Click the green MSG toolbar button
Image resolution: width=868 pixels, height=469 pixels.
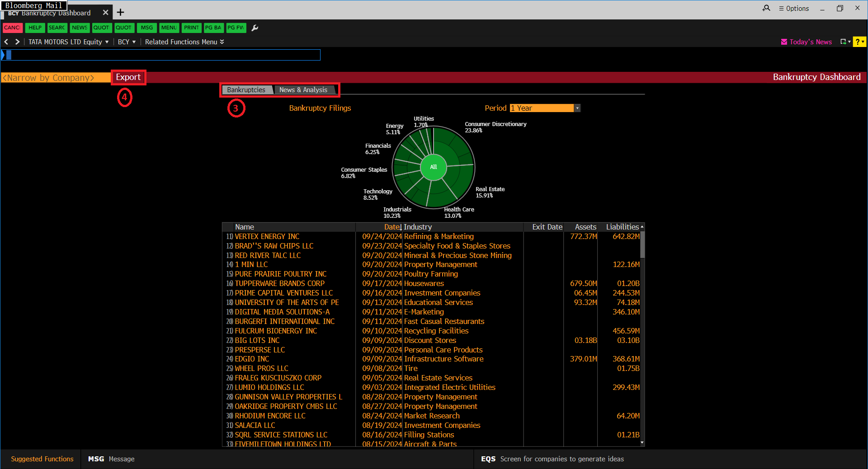coord(147,28)
